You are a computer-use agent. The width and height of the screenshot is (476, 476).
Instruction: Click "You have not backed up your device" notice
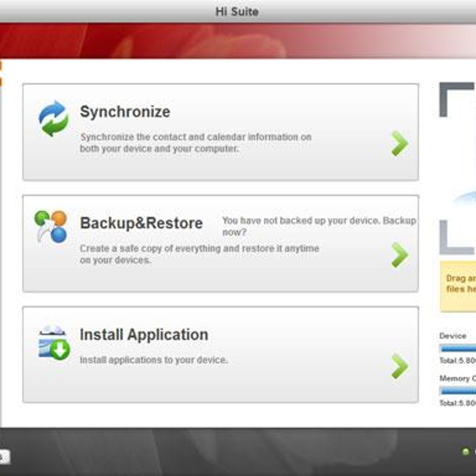coord(319,226)
